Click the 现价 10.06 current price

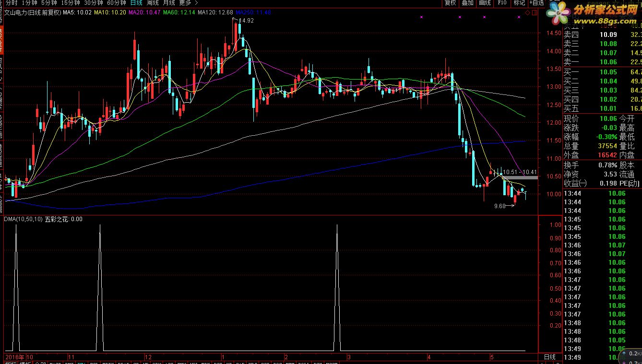608,118
